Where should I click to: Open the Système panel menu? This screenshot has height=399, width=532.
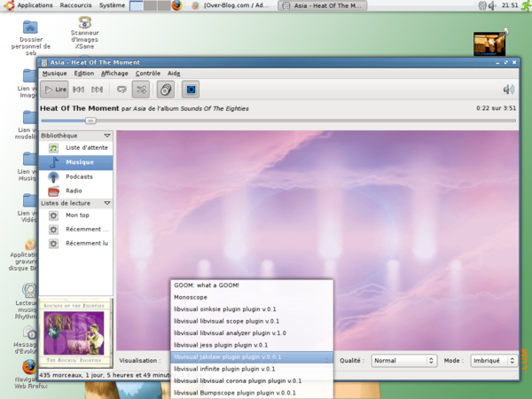click(x=112, y=5)
